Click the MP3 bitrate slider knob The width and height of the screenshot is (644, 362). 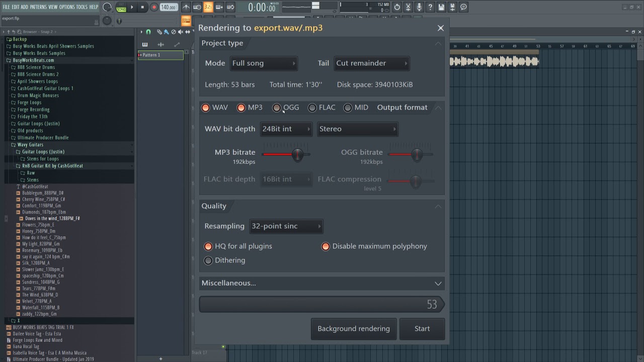(x=297, y=154)
